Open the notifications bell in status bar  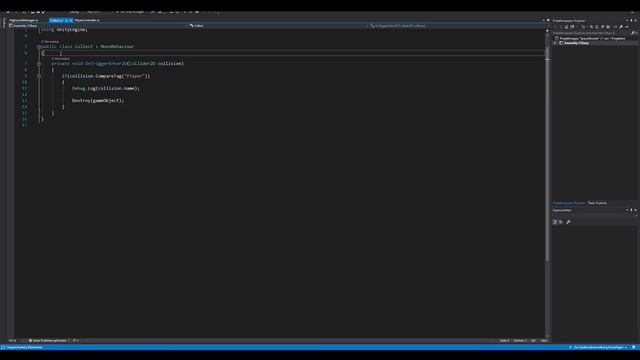click(633, 347)
